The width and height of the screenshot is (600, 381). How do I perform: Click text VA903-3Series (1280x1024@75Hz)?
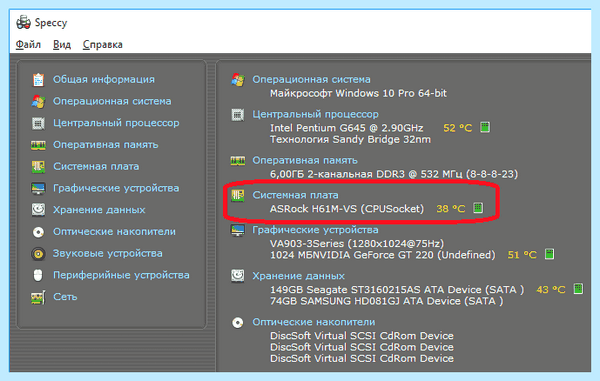click(x=357, y=244)
